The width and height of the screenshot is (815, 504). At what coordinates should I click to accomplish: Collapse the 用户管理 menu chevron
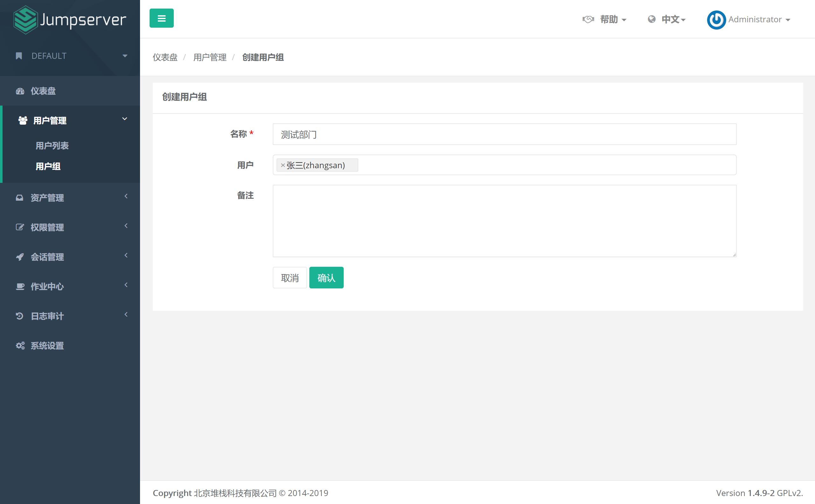tap(125, 119)
